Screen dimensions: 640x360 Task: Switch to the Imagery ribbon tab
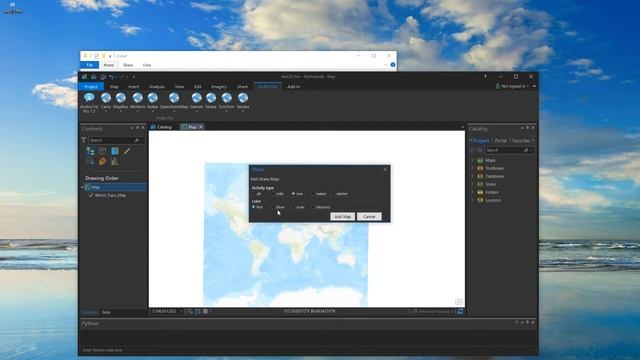(219, 87)
